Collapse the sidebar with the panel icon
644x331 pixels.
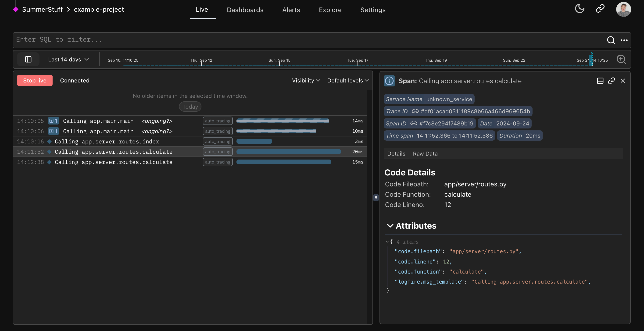coord(28,59)
